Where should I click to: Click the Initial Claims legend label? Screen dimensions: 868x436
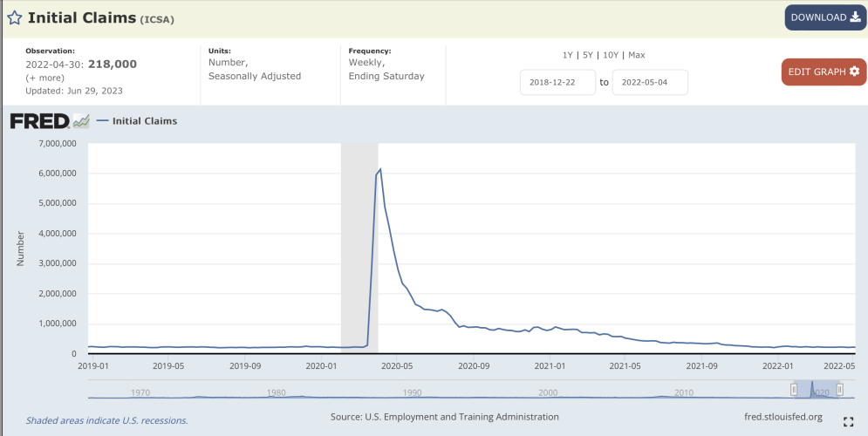coord(144,121)
